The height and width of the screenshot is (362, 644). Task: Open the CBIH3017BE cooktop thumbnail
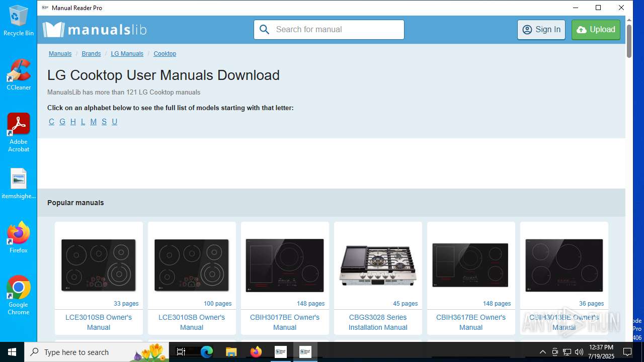click(285, 265)
